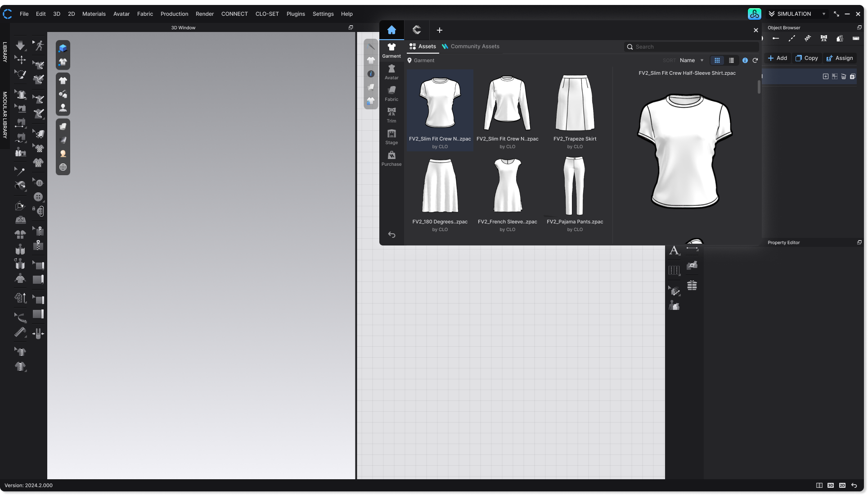Image resolution: width=868 pixels, height=495 pixels.
Task: Undock the Object Browser panel
Action: tap(859, 27)
